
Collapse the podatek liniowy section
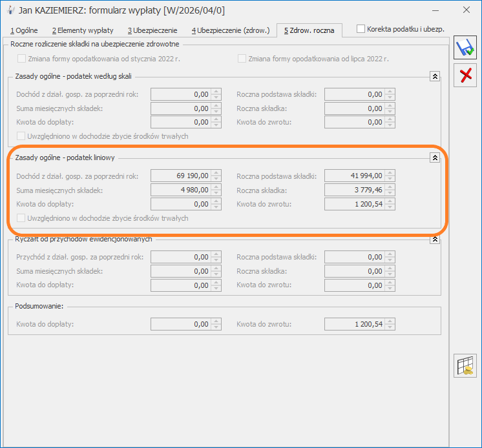[x=435, y=158]
